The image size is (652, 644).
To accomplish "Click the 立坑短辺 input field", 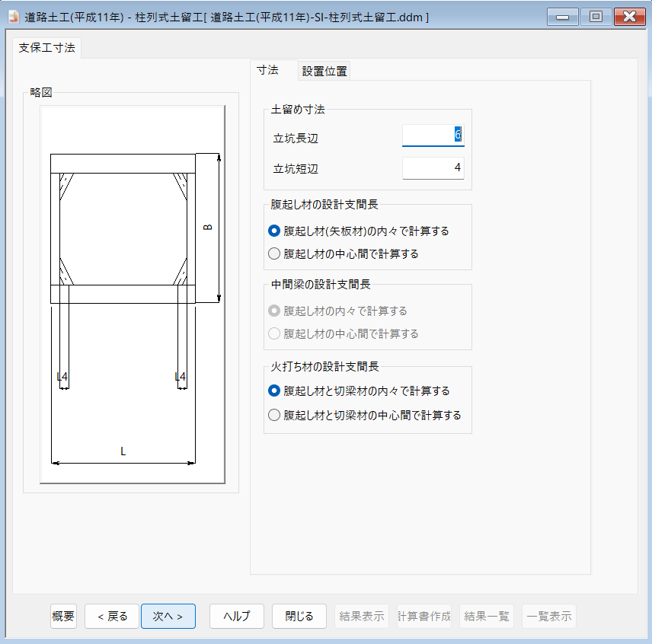I will pyautogui.click(x=433, y=167).
